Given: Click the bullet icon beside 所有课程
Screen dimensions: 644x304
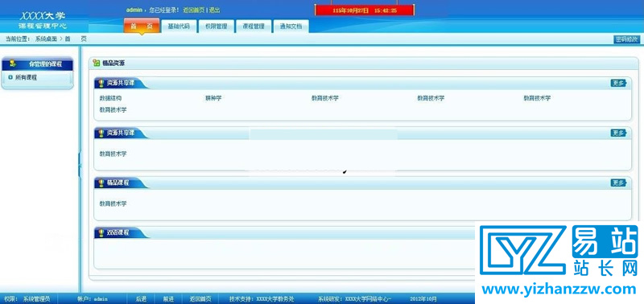Looking at the screenshot, I should (x=10, y=77).
